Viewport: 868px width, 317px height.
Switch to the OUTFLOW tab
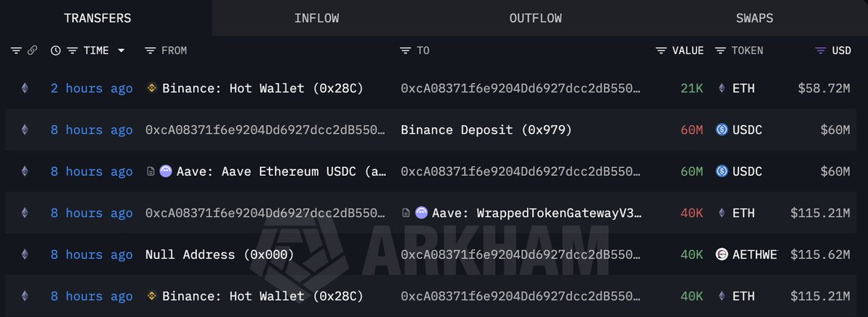click(535, 18)
